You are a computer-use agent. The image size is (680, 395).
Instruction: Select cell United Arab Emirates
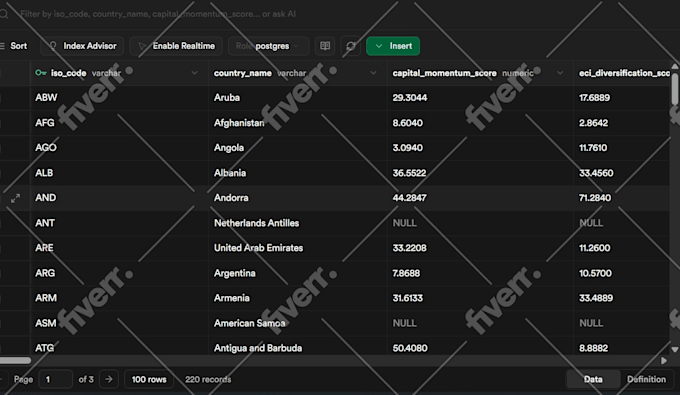(298, 248)
